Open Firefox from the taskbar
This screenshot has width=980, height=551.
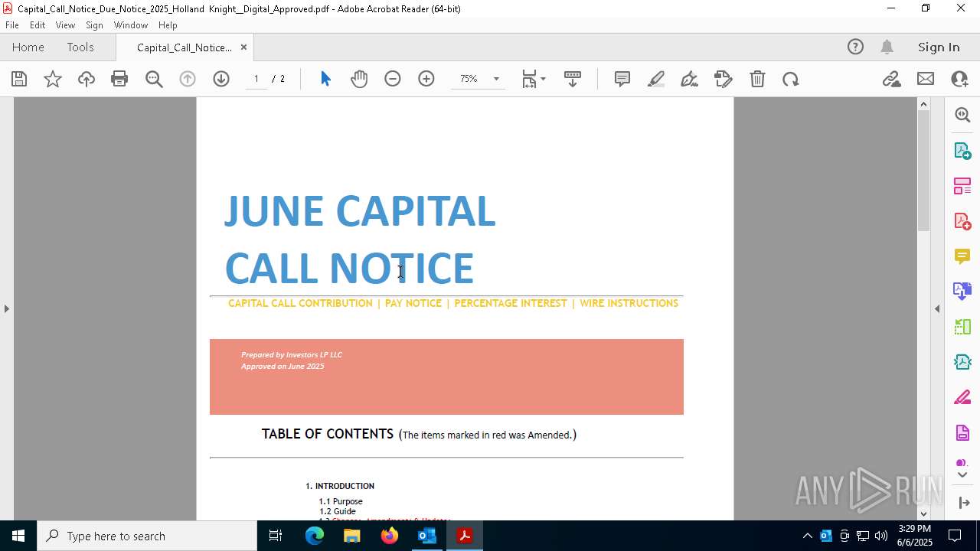[x=390, y=536]
